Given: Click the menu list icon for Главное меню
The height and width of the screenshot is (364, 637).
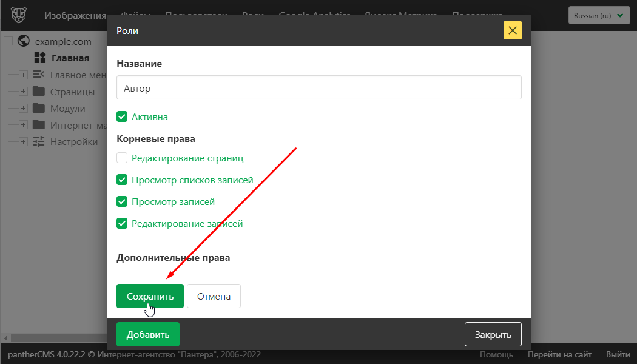Looking at the screenshot, I should tap(39, 75).
